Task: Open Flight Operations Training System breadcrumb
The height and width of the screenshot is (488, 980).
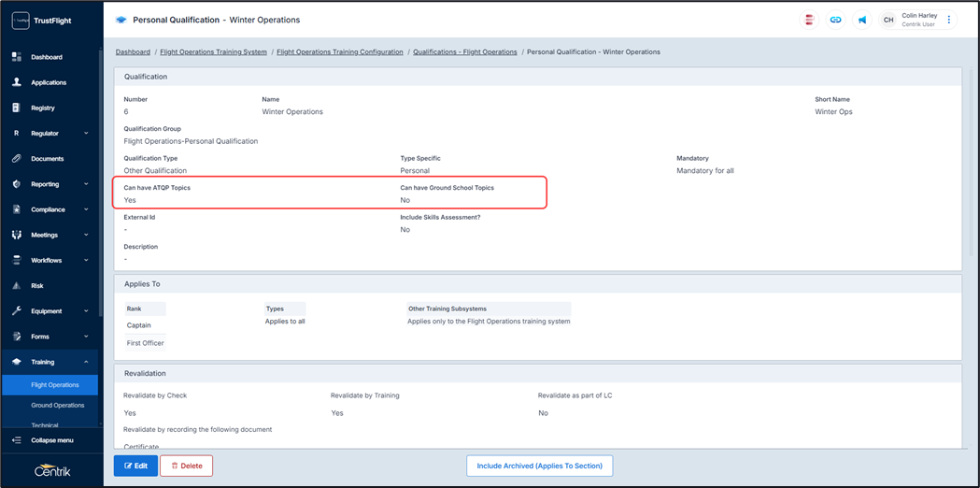Action: point(213,52)
